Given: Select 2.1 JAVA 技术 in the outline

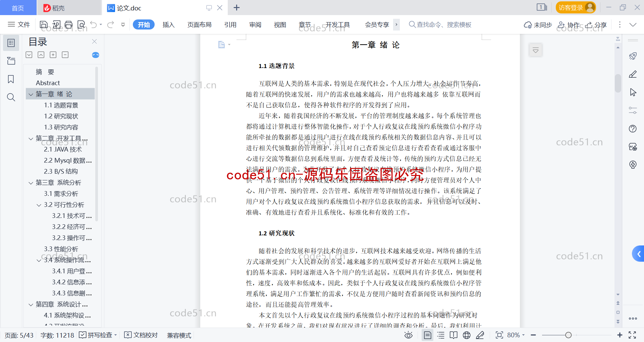Looking at the screenshot, I should (x=63, y=150).
